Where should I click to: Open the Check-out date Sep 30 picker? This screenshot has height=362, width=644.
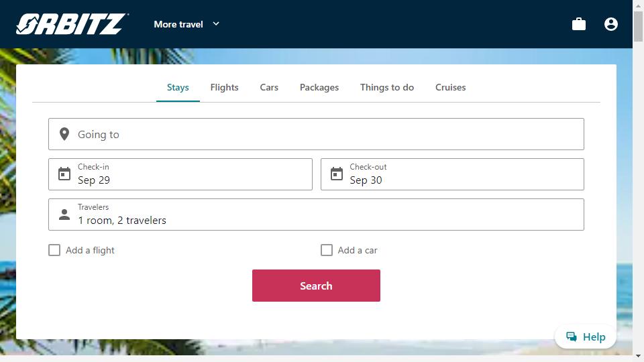point(452,174)
